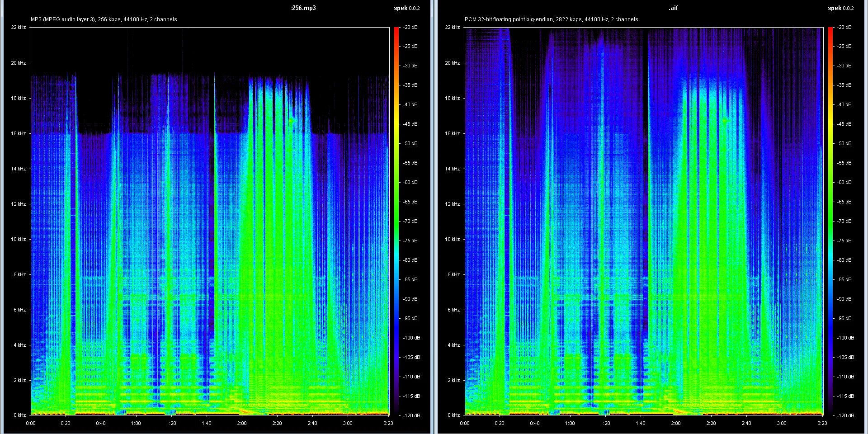
Task: Click the 18 kHz label on the AIF spectrogram
Action: pos(453,98)
